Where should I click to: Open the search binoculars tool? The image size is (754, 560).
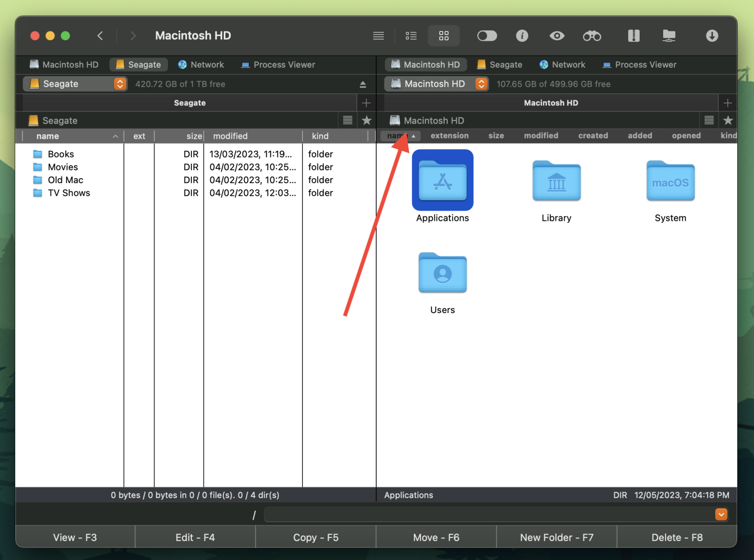click(592, 35)
